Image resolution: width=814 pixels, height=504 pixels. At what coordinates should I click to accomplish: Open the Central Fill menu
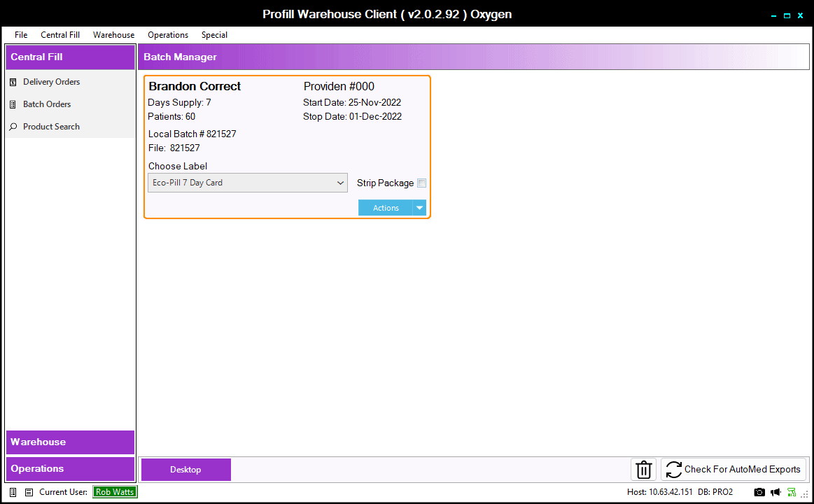(60, 35)
